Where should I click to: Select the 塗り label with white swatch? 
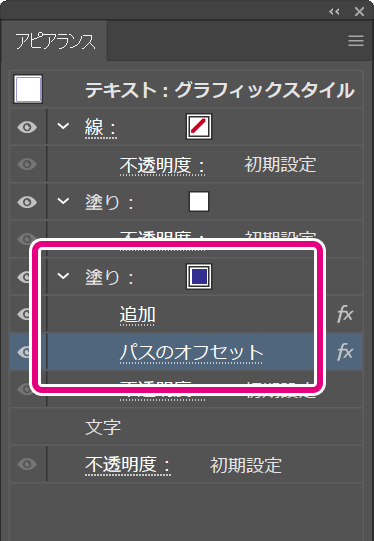[109, 203]
